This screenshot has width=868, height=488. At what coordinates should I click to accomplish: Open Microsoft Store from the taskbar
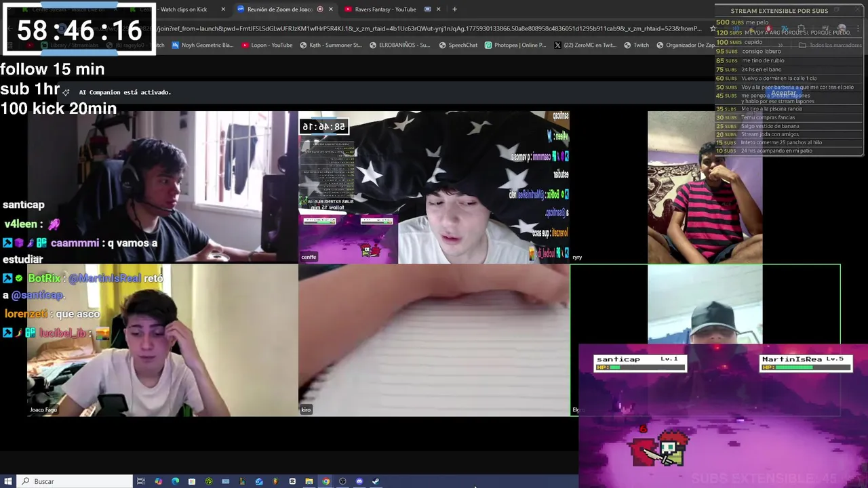192,481
